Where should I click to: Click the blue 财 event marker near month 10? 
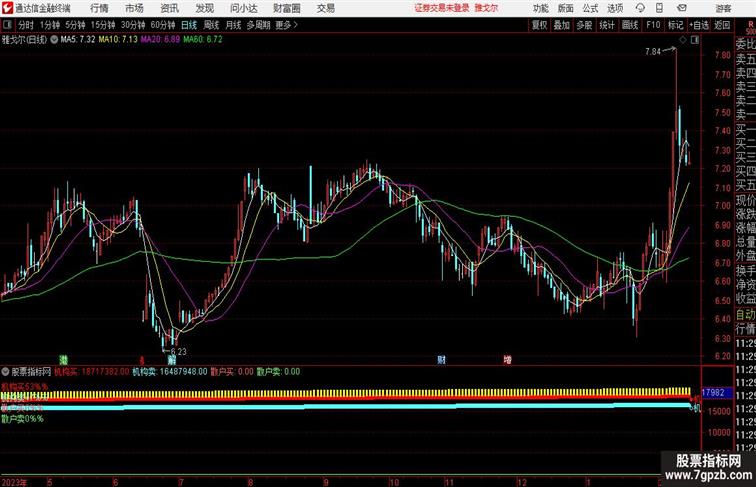tap(441, 360)
